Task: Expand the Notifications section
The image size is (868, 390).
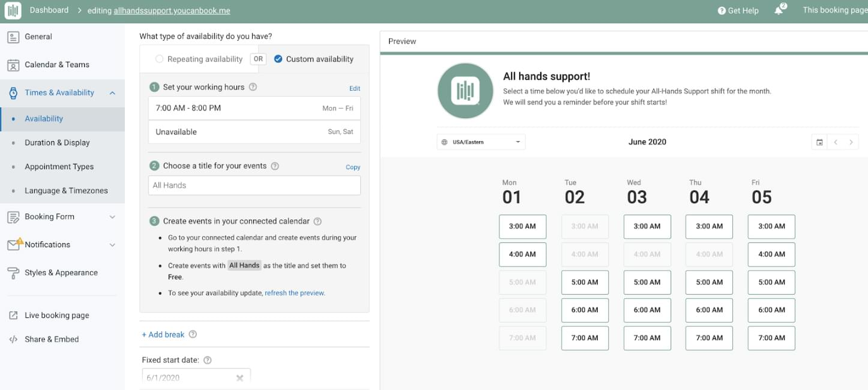Action: (x=112, y=245)
